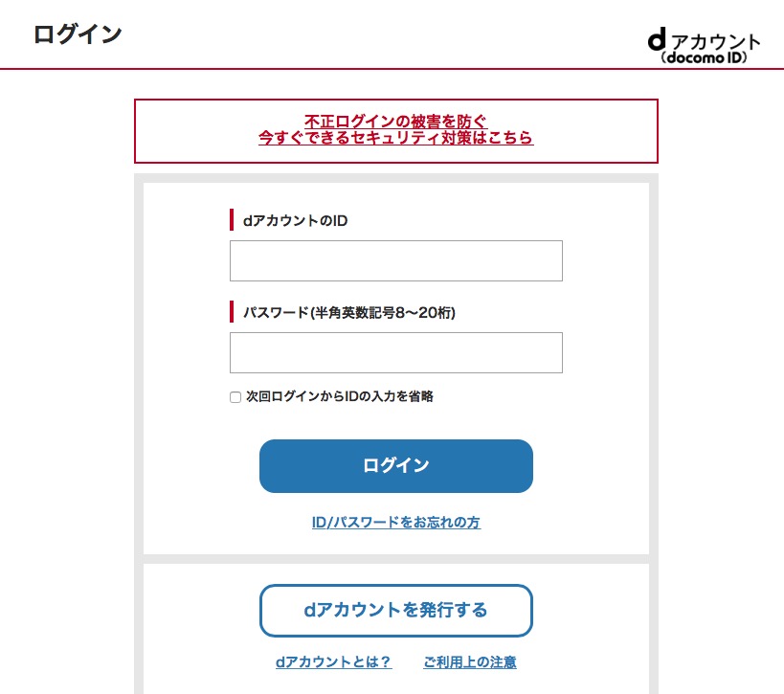Click the パスワード(半角英数記号8〜20桁) label

tap(349, 312)
